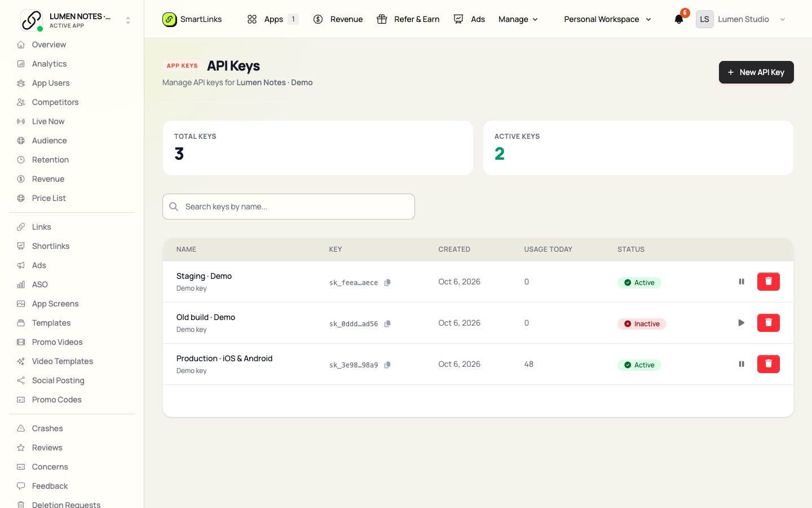The width and height of the screenshot is (812, 508).
Task: Focus the Search keys by name field
Action: pos(289,207)
